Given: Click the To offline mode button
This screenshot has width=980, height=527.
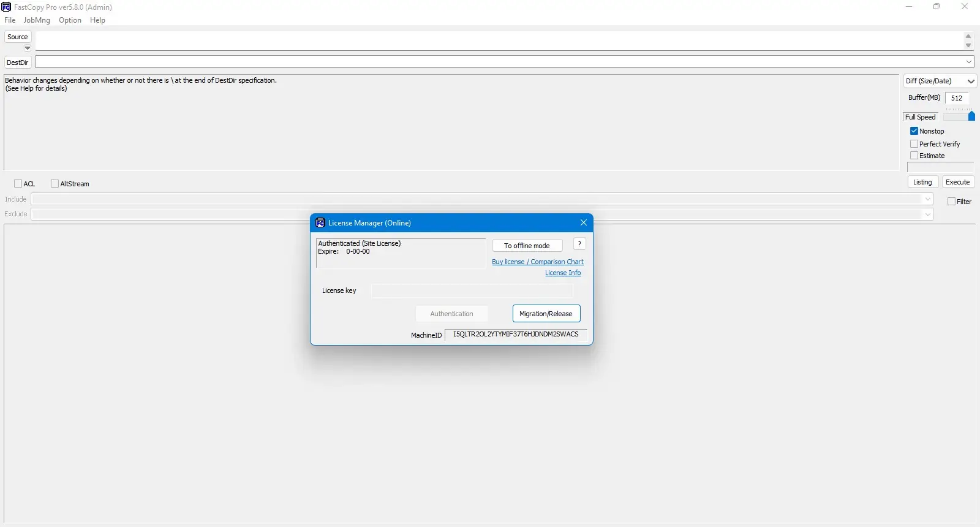Looking at the screenshot, I should pos(527,246).
